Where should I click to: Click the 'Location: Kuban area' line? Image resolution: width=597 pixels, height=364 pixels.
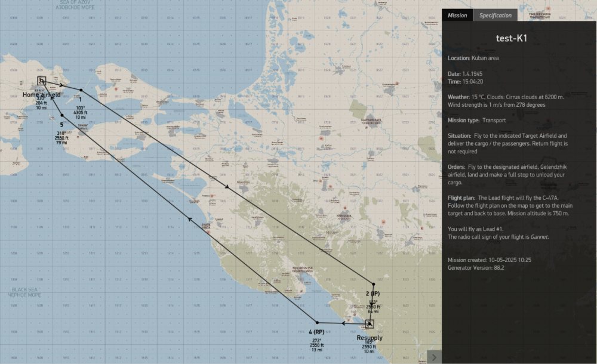pyautogui.click(x=473, y=58)
